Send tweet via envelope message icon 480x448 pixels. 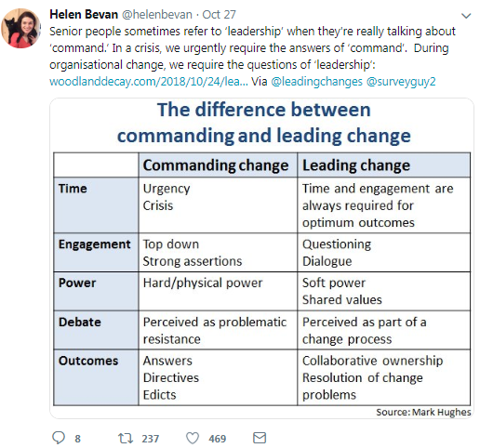point(260,438)
